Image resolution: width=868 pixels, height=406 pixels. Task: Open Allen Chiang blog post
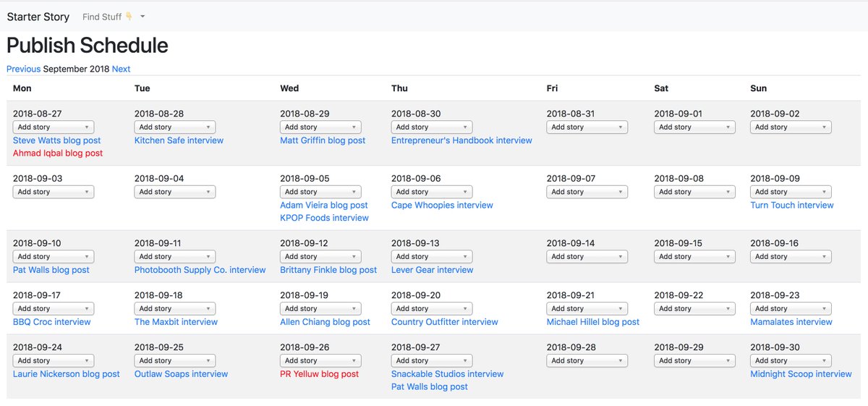tap(325, 322)
